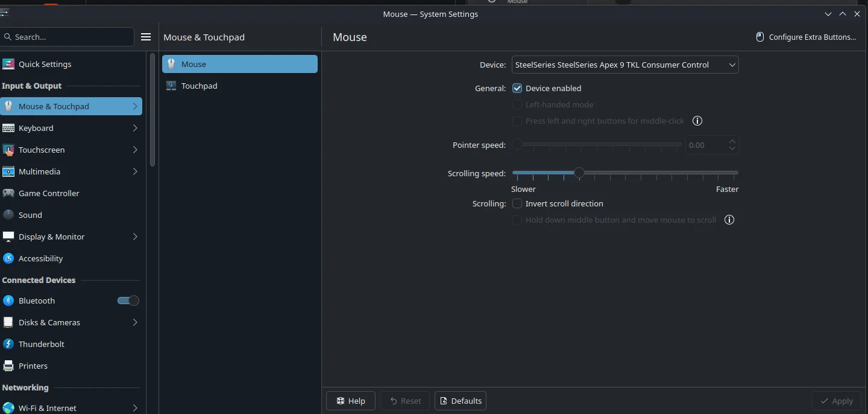Click Configure Extra Buttons button
This screenshot has height=414, width=868.
[x=806, y=37]
